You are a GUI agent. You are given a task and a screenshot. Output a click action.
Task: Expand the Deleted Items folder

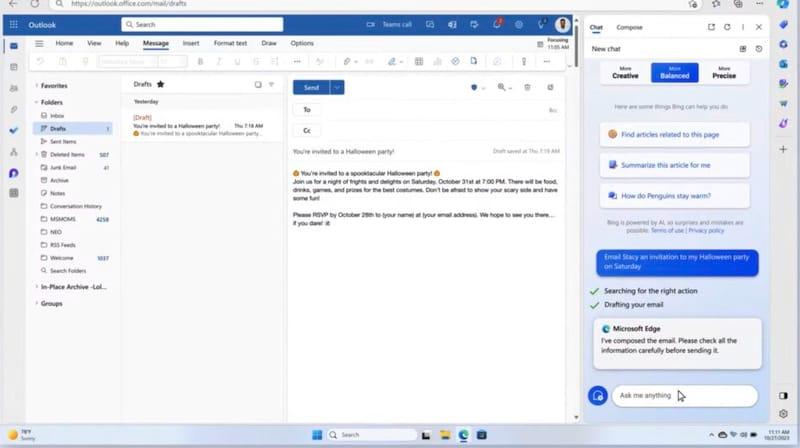coord(37,154)
